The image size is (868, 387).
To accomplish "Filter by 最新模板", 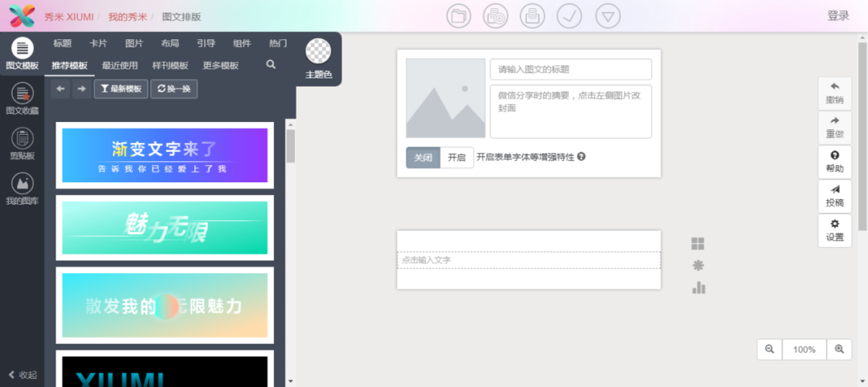I will 121,89.
